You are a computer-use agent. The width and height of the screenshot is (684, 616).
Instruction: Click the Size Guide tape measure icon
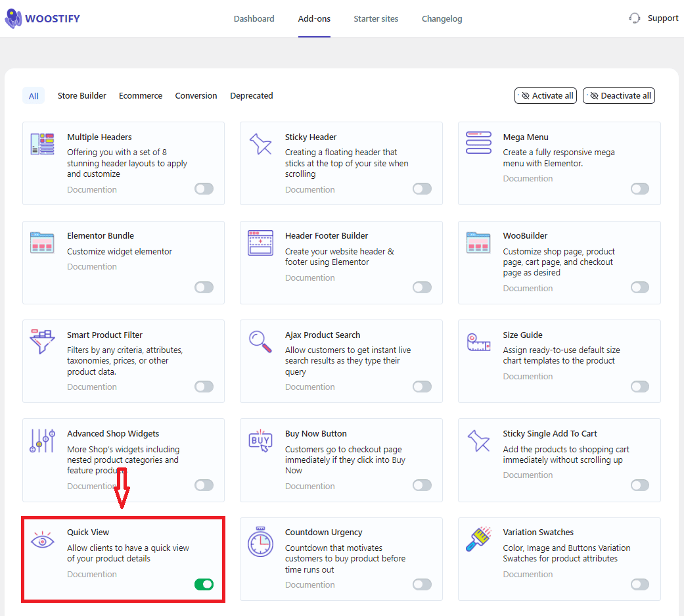click(478, 343)
